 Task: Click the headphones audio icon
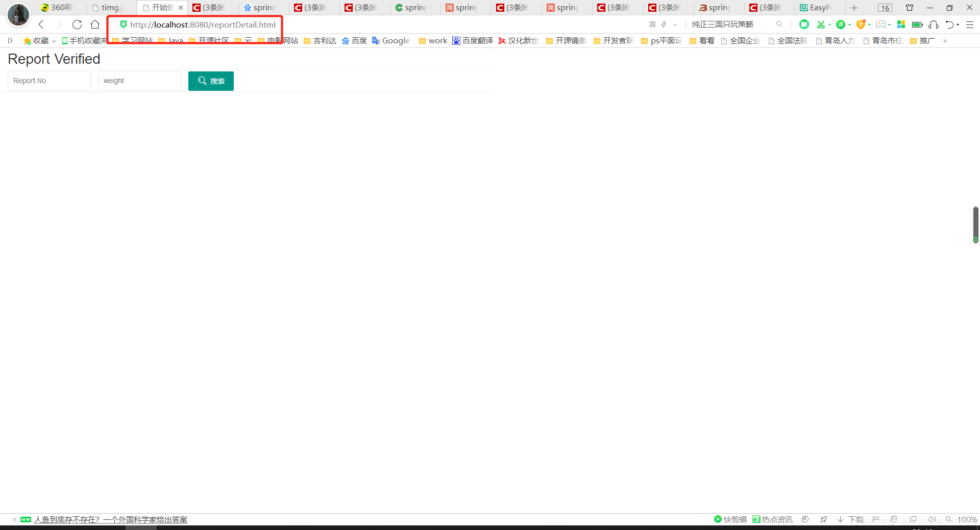[934, 24]
